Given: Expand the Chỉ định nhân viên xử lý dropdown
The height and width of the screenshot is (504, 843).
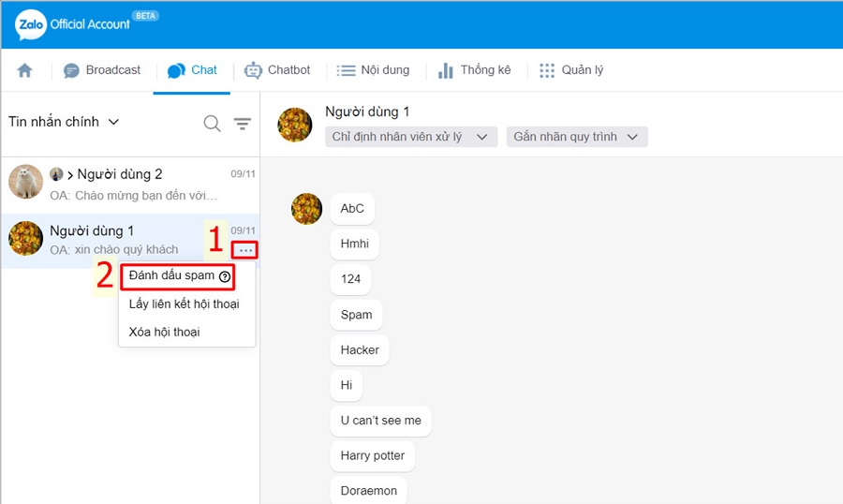Looking at the screenshot, I should [x=411, y=137].
